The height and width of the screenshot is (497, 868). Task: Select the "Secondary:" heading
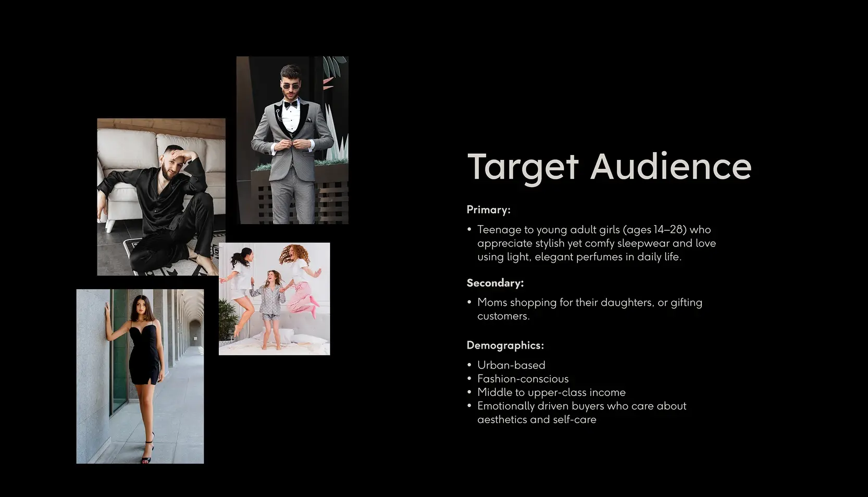(x=495, y=283)
